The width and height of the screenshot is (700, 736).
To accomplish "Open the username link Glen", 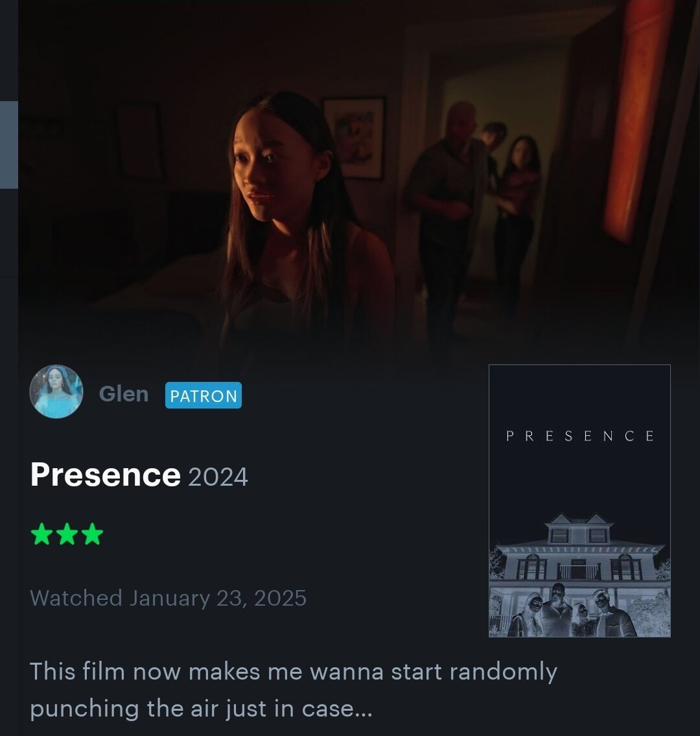I will (124, 394).
